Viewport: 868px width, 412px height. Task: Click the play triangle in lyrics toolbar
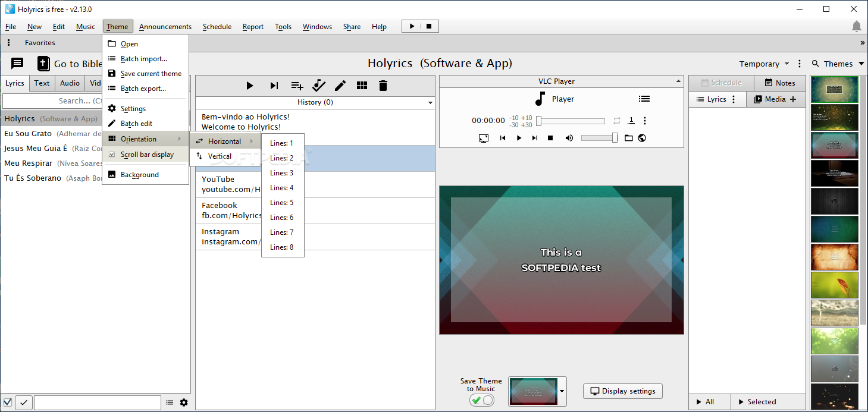click(x=250, y=86)
